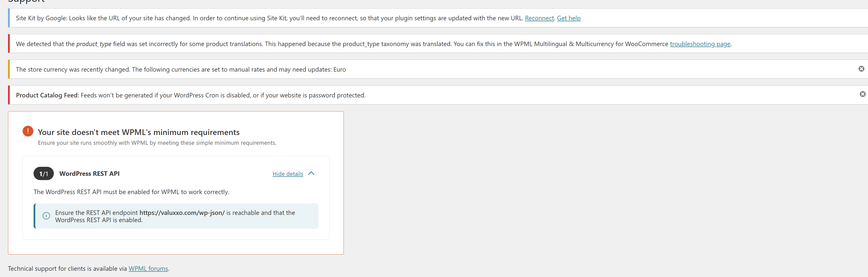Click 'REST API must be enabled' description
Image resolution: width=868 pixels, height=277 pixels.
(x=131, y=192)
